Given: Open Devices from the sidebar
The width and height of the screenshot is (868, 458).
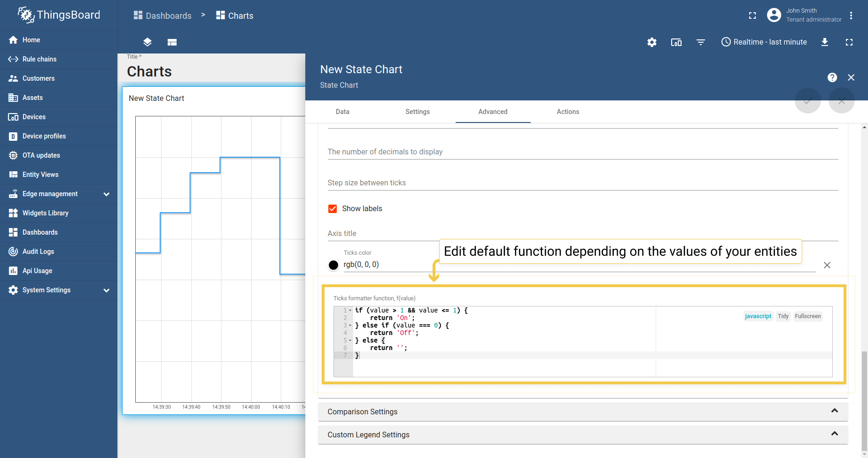Looking at the screenshot, I should (34, 116).
